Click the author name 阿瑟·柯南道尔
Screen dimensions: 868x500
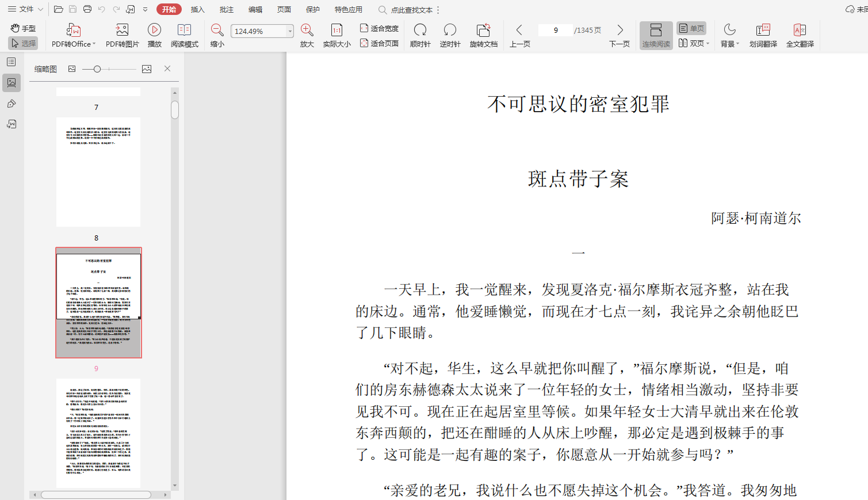[756, 218]
